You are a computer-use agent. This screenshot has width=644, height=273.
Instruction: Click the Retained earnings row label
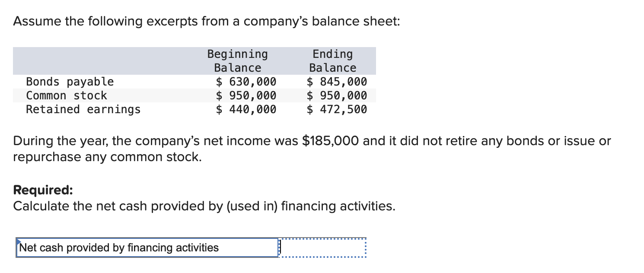83,109
